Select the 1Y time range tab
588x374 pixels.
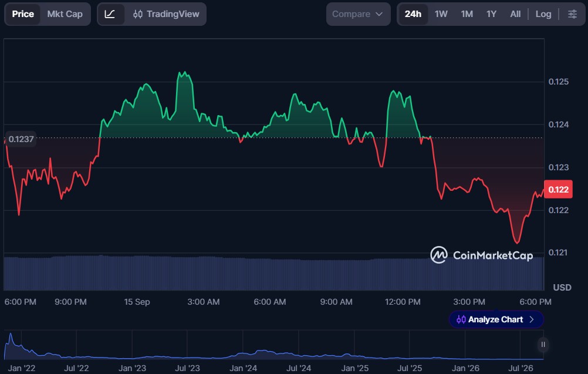pos(491,14)
